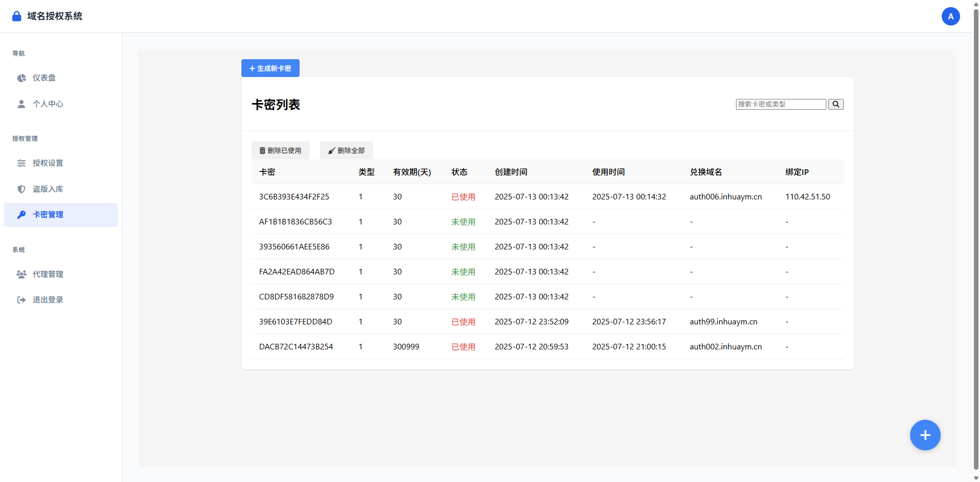Click the 生成新卡密 button

(x=270, y=68)
